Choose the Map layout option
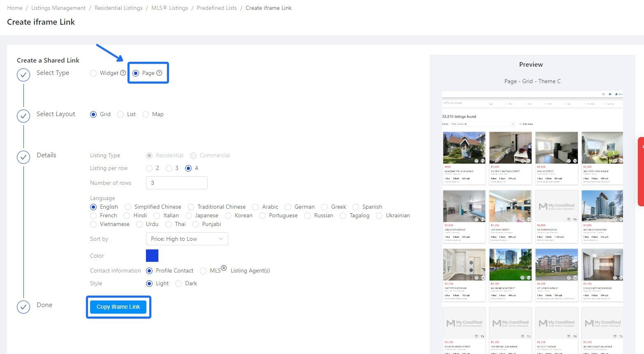 pyautogui.click(x=146, y=114)
